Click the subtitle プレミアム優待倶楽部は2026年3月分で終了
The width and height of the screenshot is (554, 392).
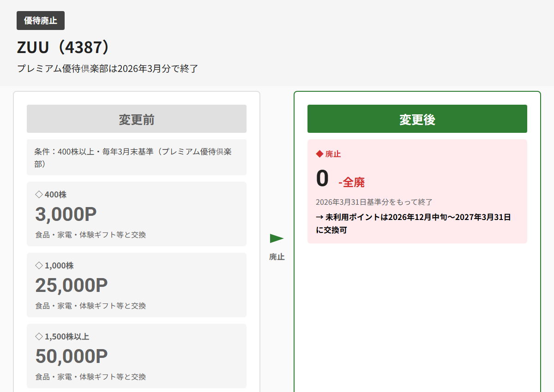(x=108, y=69)
